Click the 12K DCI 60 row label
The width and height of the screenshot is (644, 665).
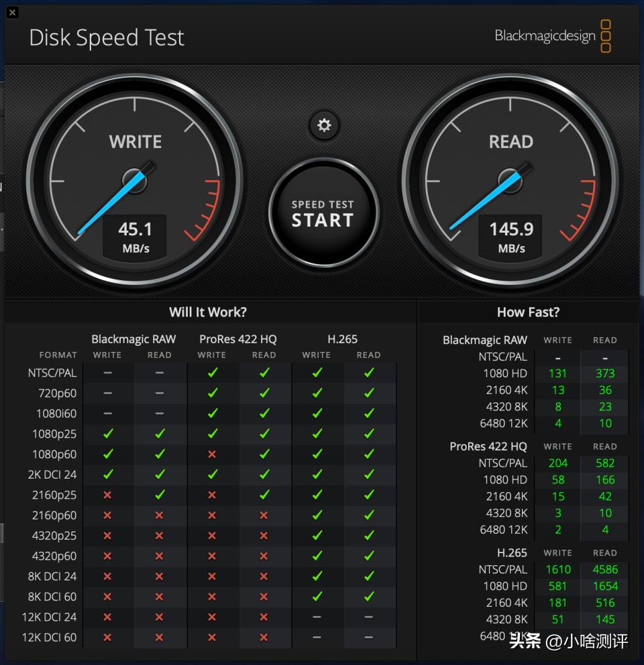[x=49, y=638]
